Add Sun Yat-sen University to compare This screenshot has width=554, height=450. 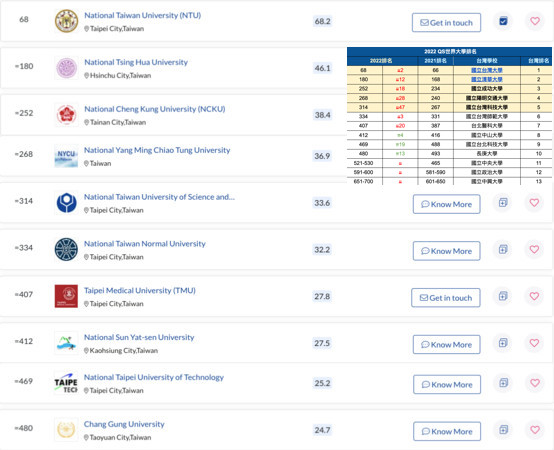[x=503, y=343]
